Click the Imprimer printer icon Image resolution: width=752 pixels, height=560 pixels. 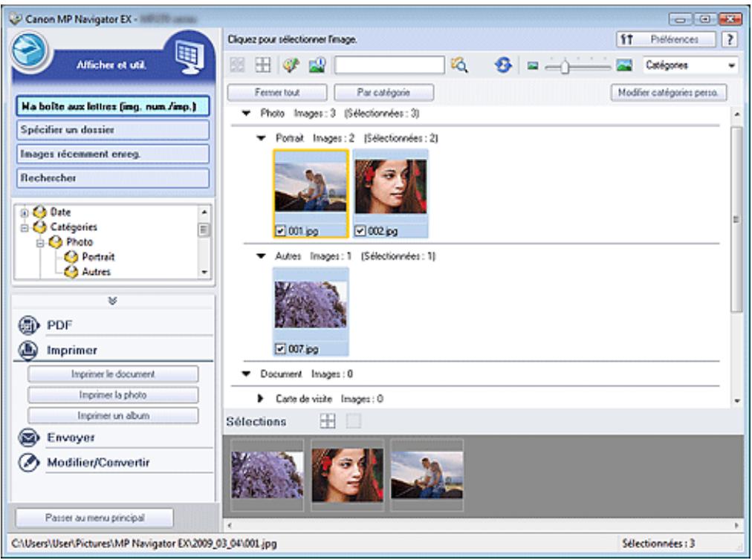pos(29,350)
